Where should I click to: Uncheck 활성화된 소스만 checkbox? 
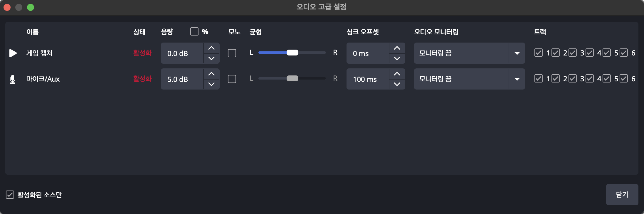(x=10, y=195)
